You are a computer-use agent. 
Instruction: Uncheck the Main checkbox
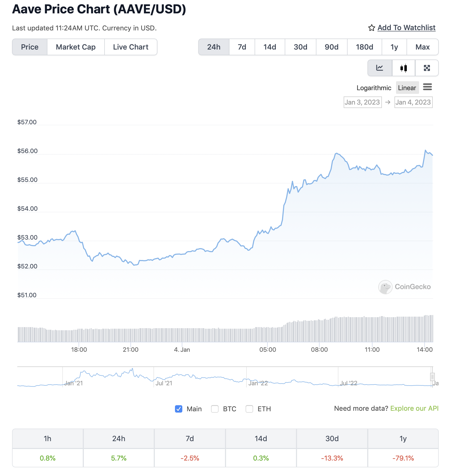pyautogui.click(x=179, y=409)
